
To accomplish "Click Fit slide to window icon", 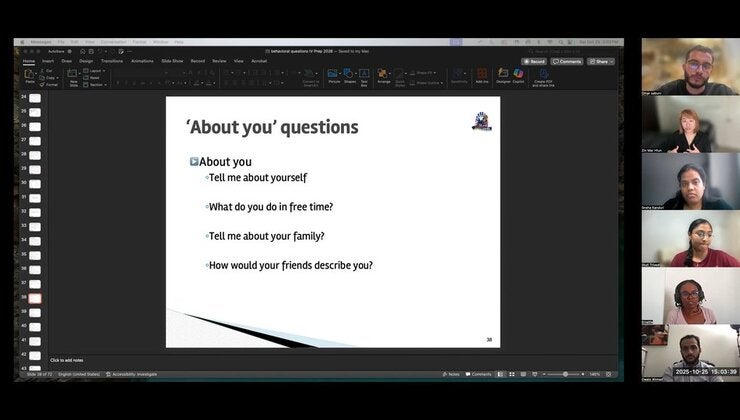I will 609,374.
